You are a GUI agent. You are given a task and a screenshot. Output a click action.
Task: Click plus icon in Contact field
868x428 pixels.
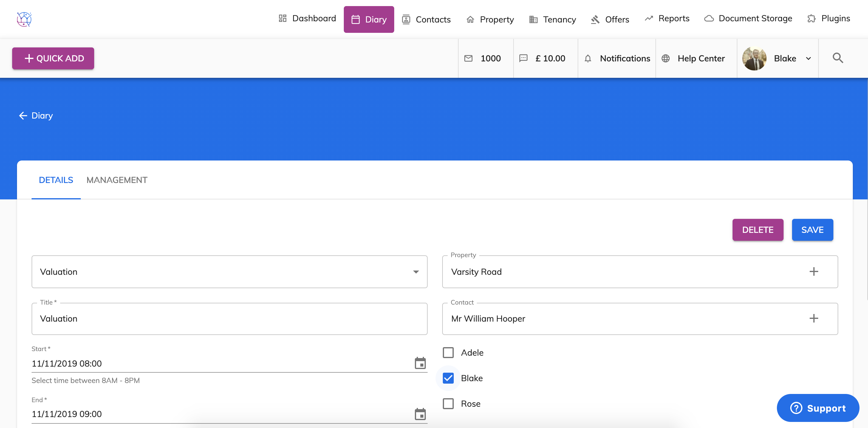(x=813, y=318)
